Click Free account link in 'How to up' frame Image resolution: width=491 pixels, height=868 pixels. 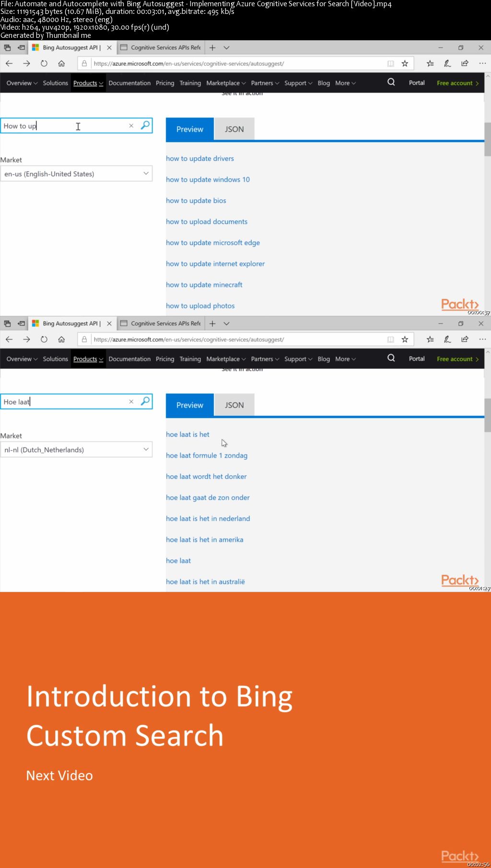pos(457,83)
